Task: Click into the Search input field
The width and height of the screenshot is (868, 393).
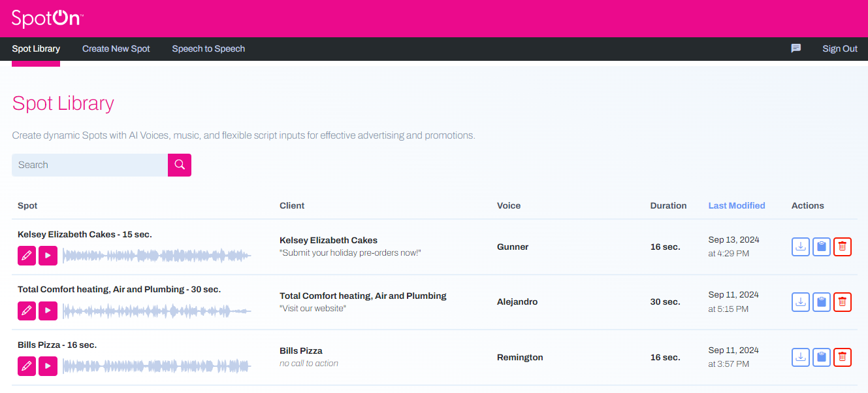Action: (89, 165)
